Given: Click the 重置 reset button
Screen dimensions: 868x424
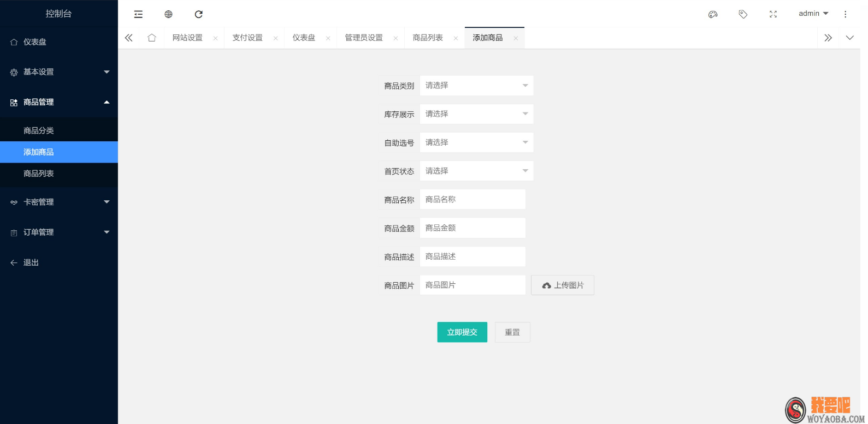Looking at the screenshot, I should [x=512, y=332].
